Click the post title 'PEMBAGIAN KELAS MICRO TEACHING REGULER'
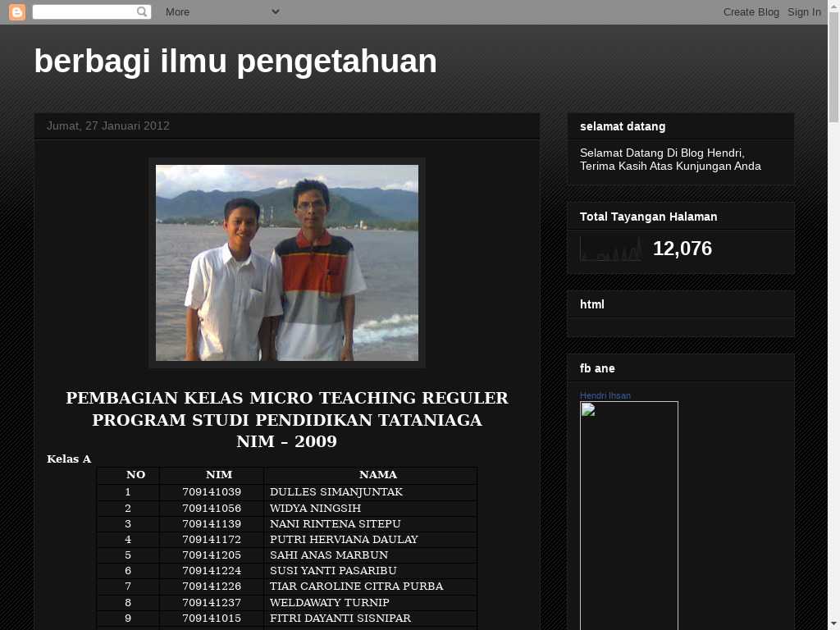Screen dimensions: 840x630 pyautogui.click(x=287, y=398)
